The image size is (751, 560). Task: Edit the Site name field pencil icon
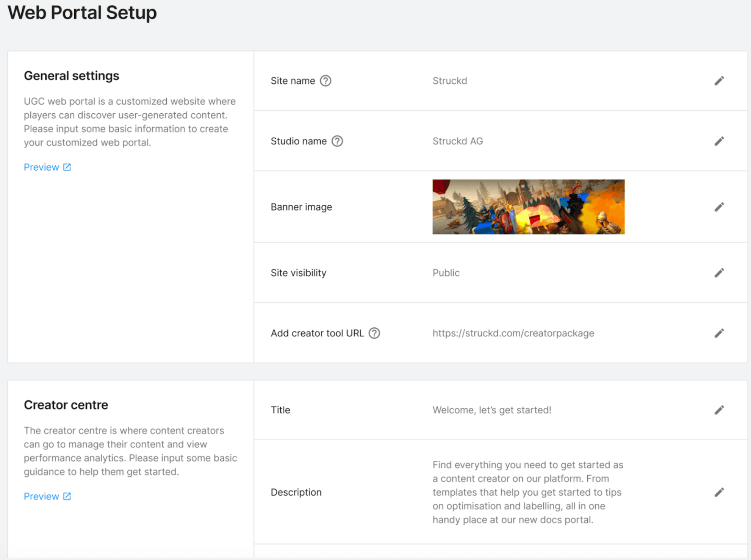(719, 81)
